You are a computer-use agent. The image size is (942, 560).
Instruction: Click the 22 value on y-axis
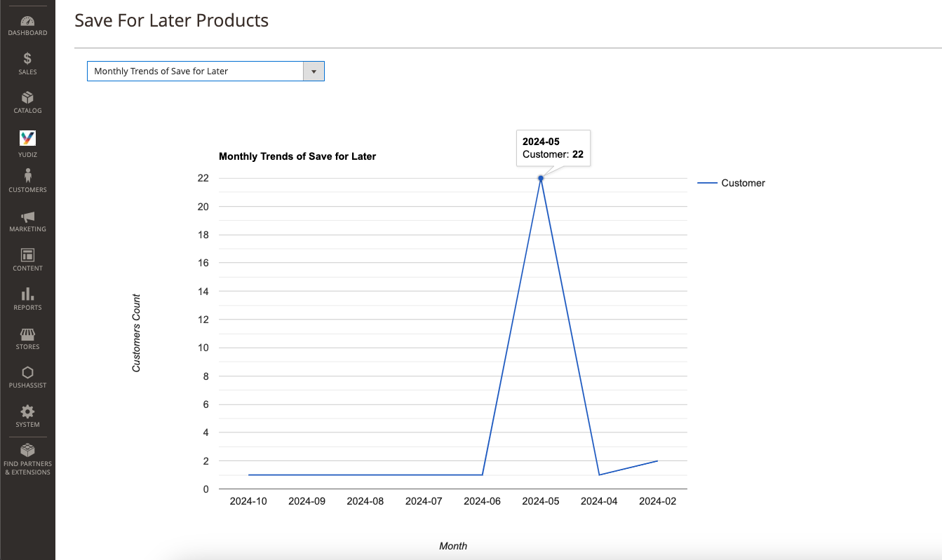point(203,178)
